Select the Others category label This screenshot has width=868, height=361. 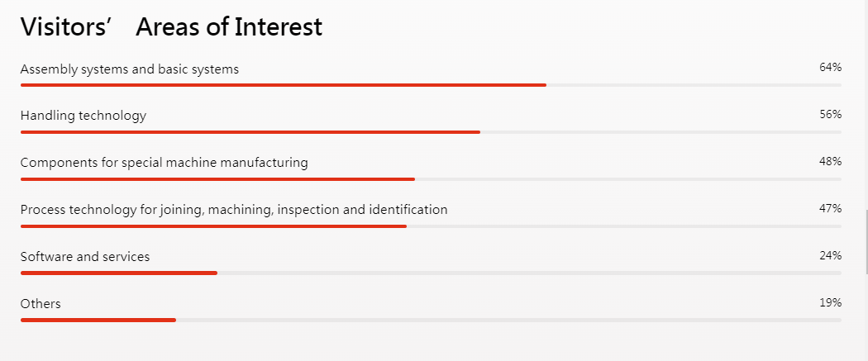pyautogui.click(x=41, y=303)
